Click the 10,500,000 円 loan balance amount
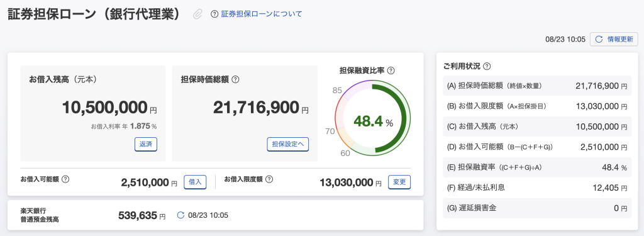 109,108
